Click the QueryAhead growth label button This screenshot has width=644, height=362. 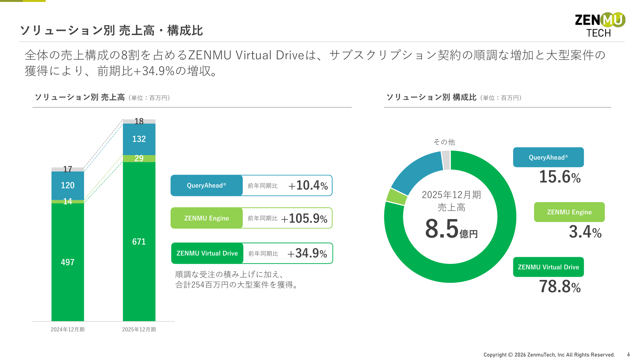click(207, 185)
